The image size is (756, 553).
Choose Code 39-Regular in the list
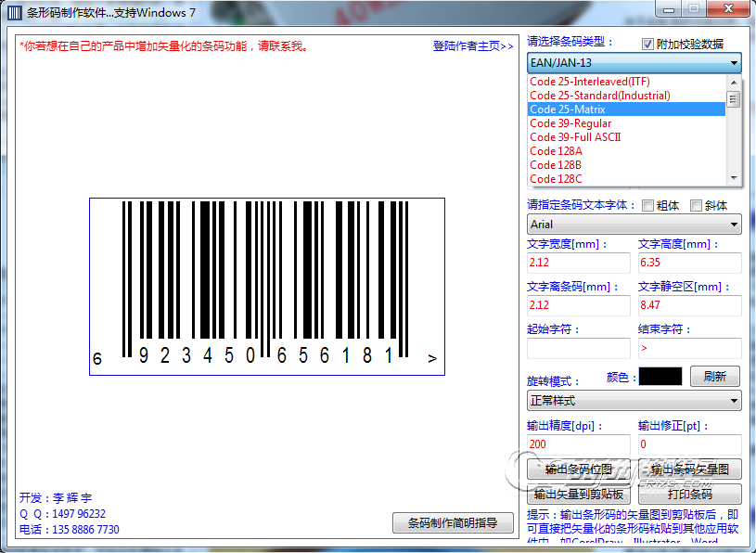626,123
